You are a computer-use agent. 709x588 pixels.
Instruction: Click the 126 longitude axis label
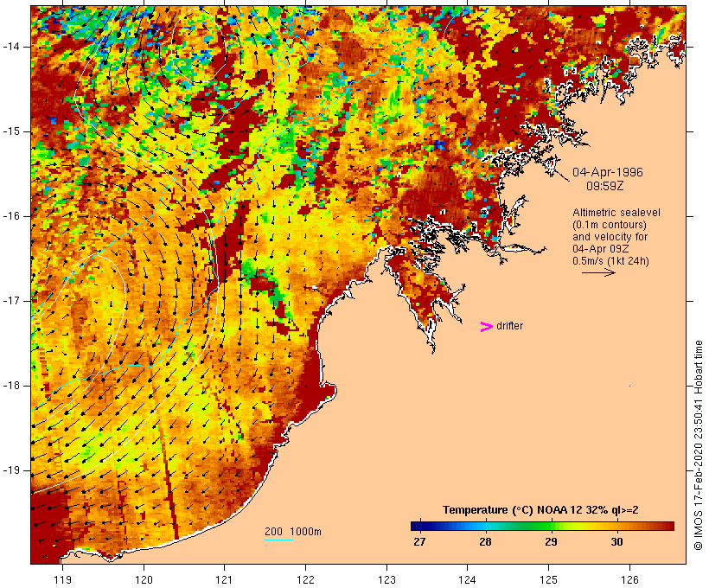tap(629, 578)
